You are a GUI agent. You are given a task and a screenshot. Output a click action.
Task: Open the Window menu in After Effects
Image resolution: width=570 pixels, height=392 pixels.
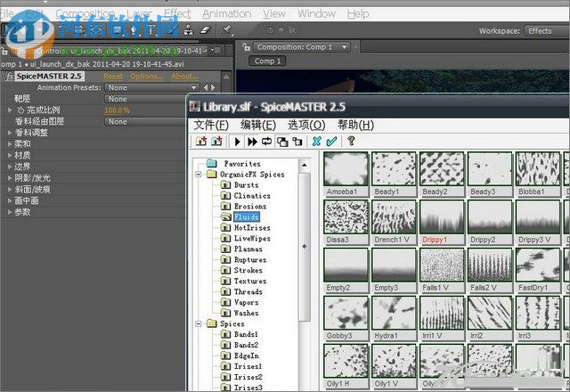(x=317, y=14)
